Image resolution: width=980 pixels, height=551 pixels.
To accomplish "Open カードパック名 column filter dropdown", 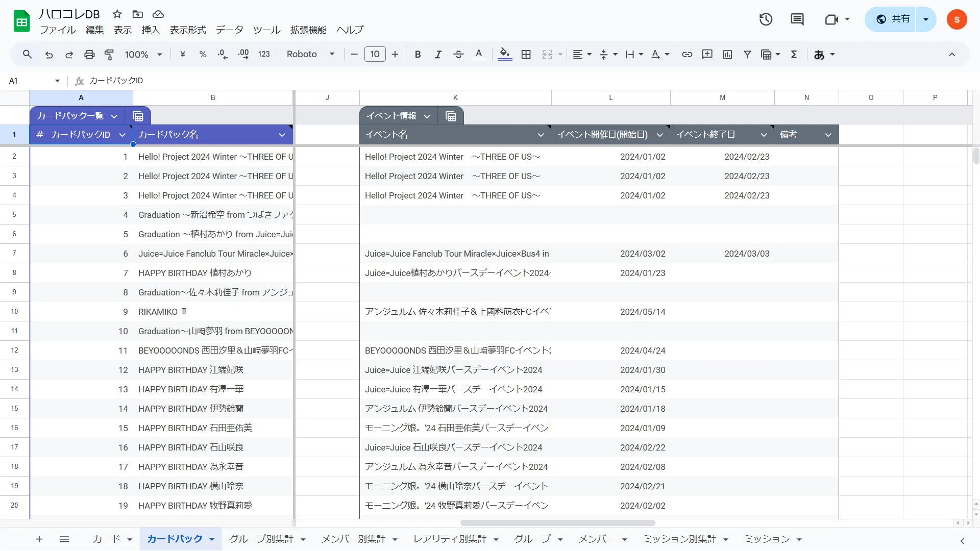I will click(282, 135).
